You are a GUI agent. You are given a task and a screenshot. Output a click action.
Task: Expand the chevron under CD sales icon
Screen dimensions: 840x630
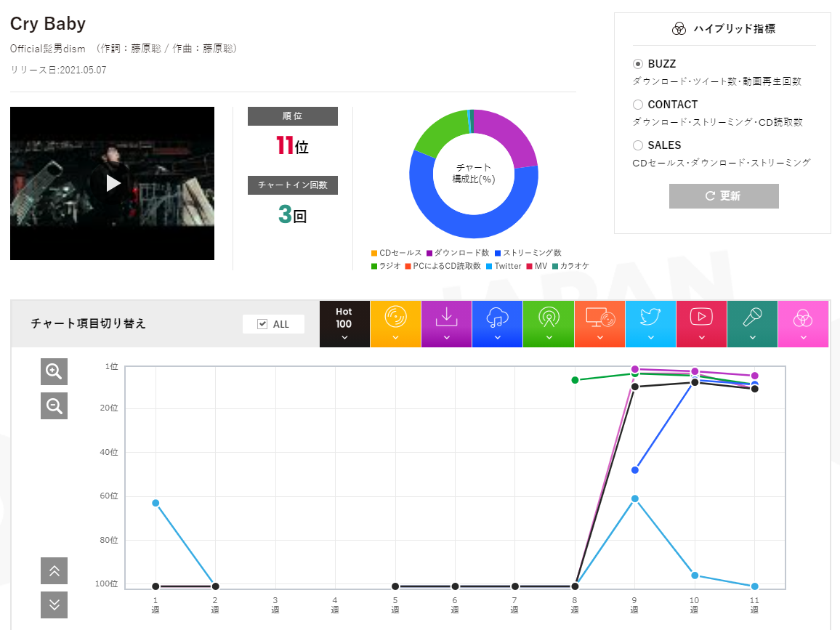[x=395, y=337]
